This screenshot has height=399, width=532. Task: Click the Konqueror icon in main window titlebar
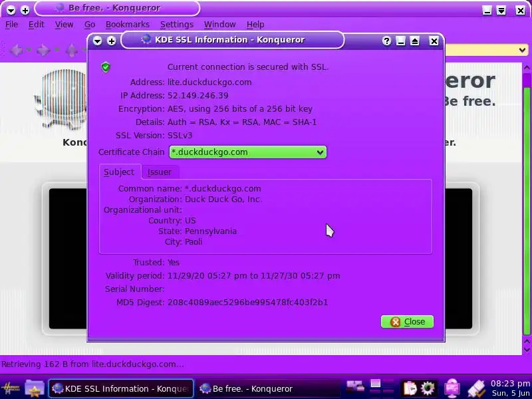point(59,8)
